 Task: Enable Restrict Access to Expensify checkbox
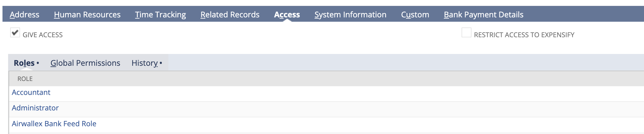[x=466, y=33]
